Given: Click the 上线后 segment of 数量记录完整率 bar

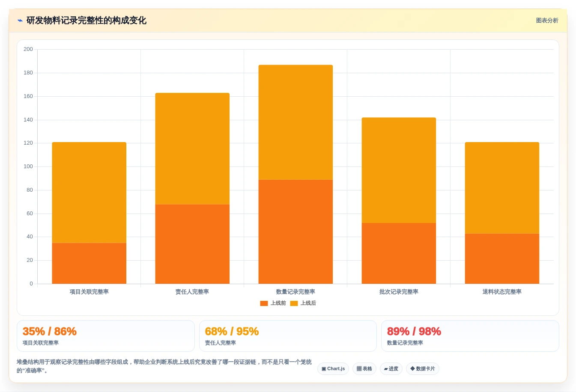Looking at the screenshot, I should [295, 122].
